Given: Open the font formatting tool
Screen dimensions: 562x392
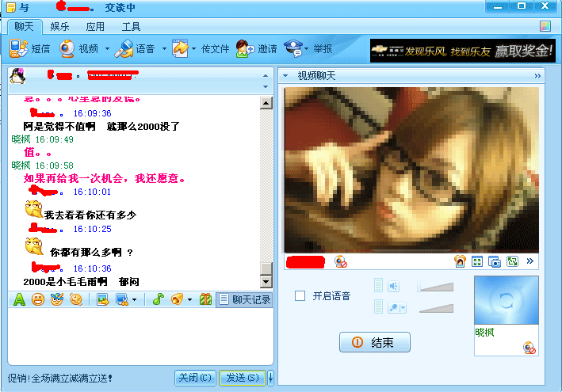Looking at the screenshot, I should (19, 299).
